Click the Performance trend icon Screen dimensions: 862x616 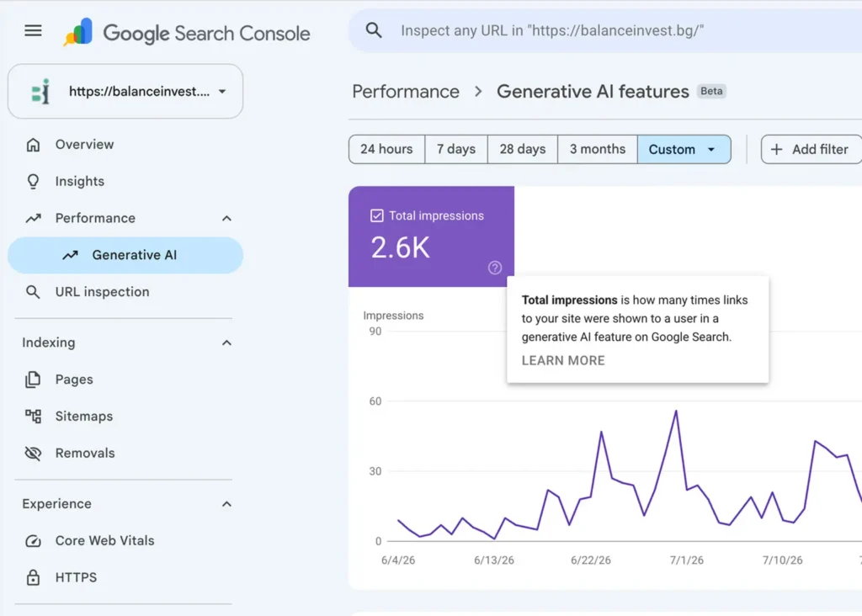pos(33,218)
